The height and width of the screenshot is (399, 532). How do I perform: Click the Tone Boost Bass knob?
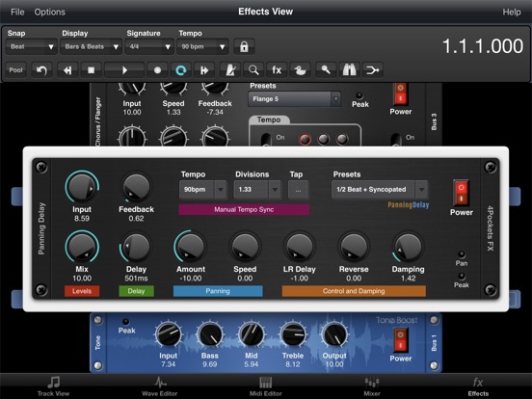pos(210,334)
